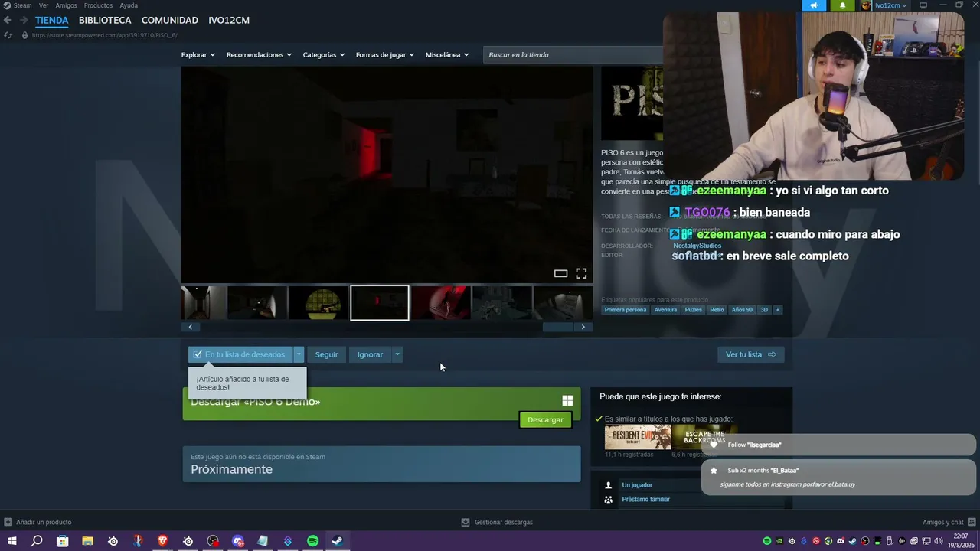This screenshot has height=551, width=980.
Task: Select 'Primera persona' tag
Action: 625,310
